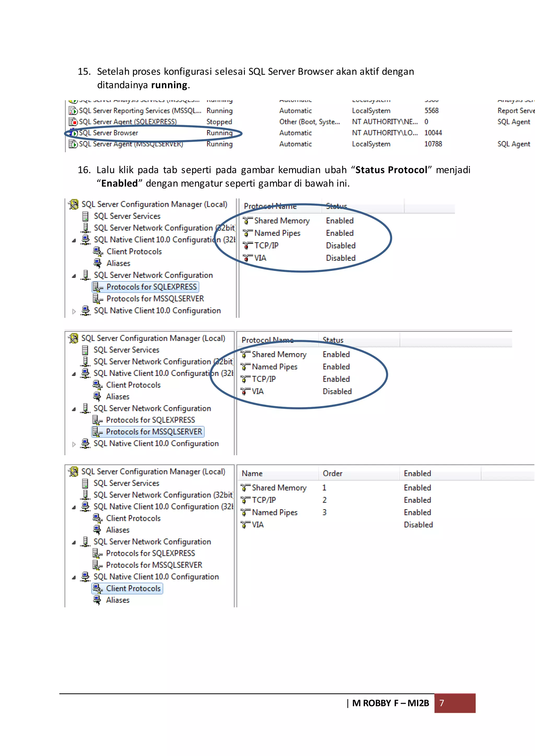Click Protocols for SQLEXPRESS icon on the highlighted item
535x756 pixels.
tap(97, 287)
